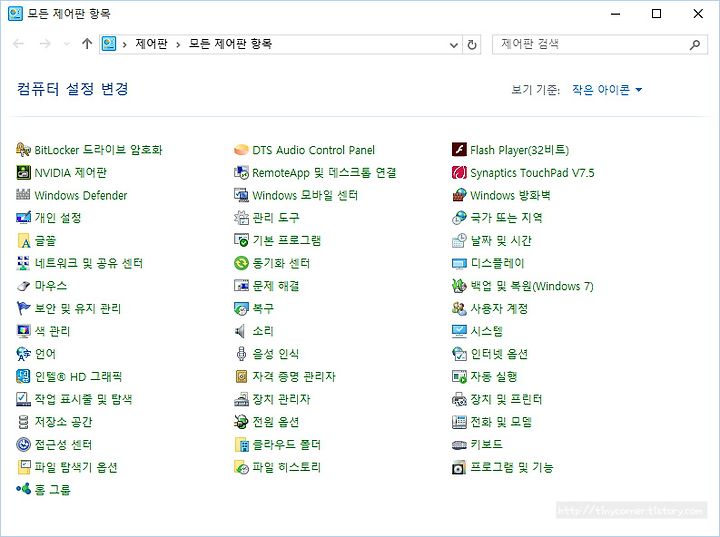The image size is (720, 537).
Task: Click the NVIDIA 제어판 icon
Action: (23, 173)
